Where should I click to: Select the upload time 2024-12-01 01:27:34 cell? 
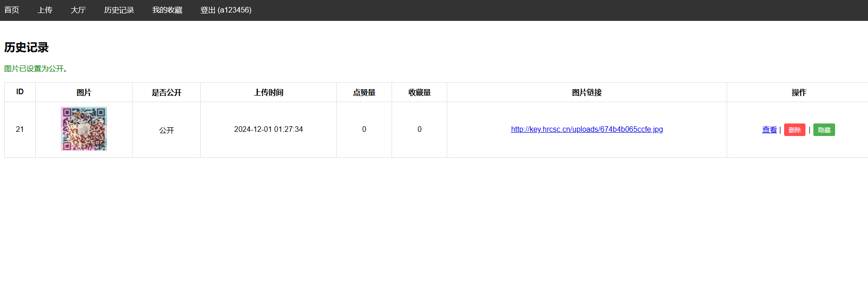click(x=268, y=130)
